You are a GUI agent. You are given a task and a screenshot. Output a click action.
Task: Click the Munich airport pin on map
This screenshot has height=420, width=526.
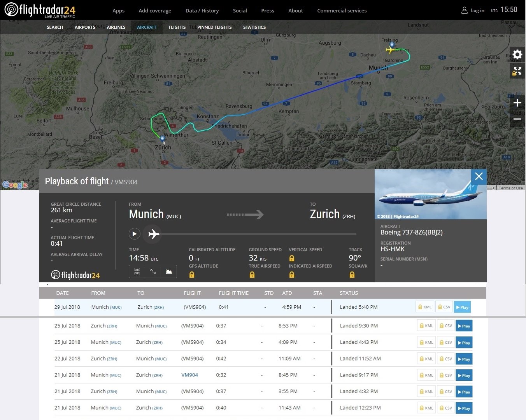coord(392,45)
